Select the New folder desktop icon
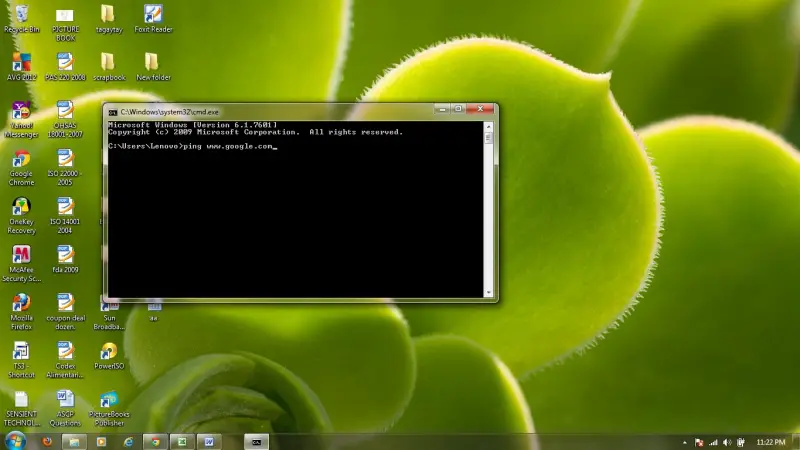Viewport: 800px width, 450px height. pyautogui.click(x=153, y=67)
